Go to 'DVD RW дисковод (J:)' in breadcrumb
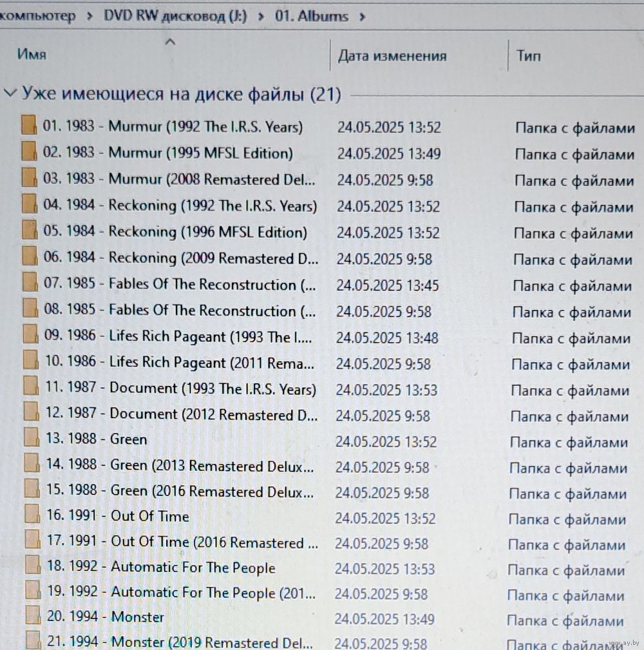This screenshot has height=650, width=644. (175, 15)
